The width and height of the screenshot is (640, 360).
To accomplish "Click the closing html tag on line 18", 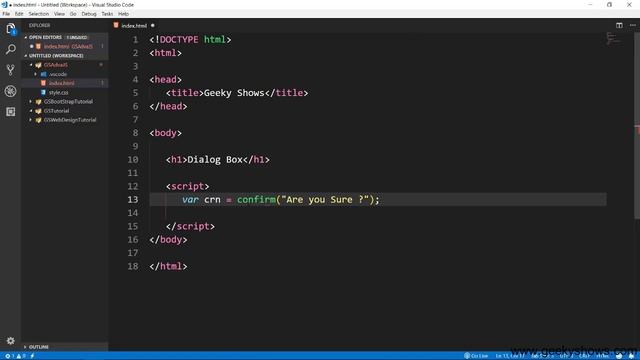I will pos(168,266).
